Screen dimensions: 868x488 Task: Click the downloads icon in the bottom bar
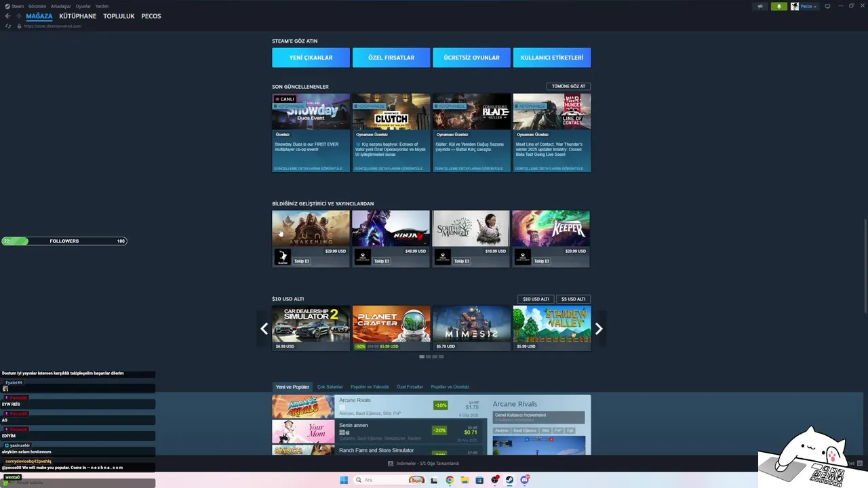(x=391, y=464)
